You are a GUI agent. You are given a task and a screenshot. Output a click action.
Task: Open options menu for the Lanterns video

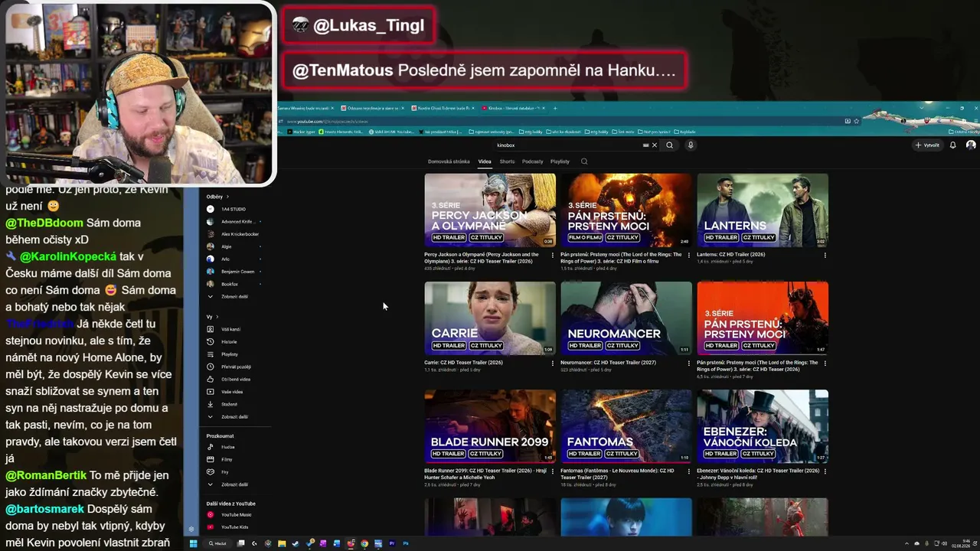click(825, 255)
